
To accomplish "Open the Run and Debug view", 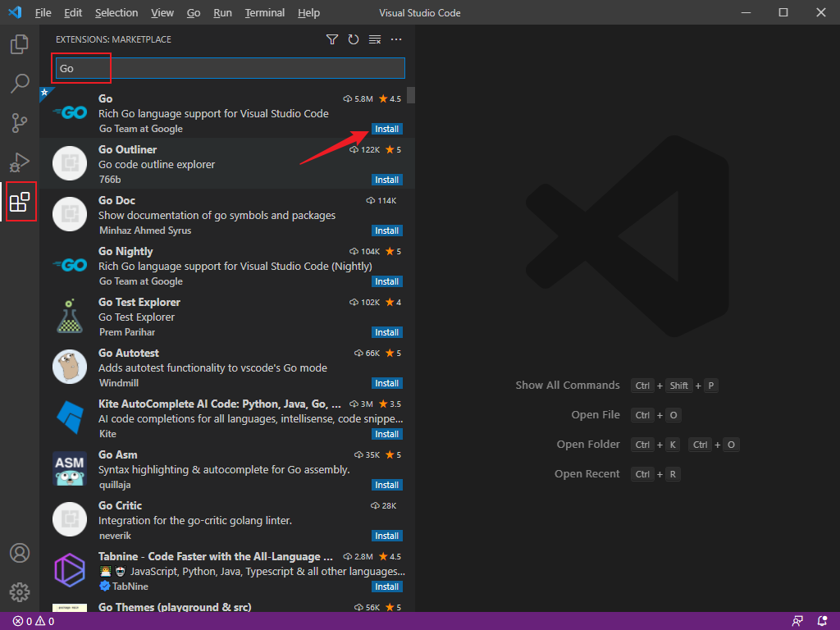I will point(20,162).
